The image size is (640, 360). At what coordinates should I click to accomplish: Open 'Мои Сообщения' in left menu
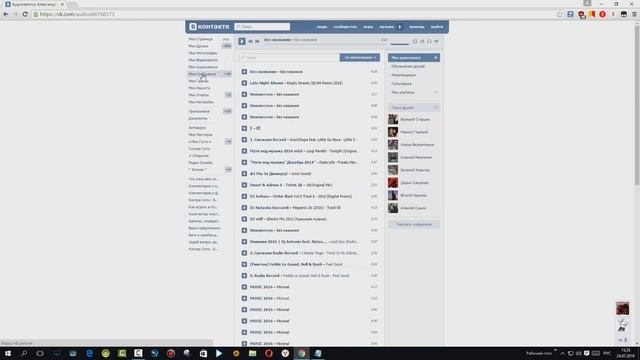202,74
